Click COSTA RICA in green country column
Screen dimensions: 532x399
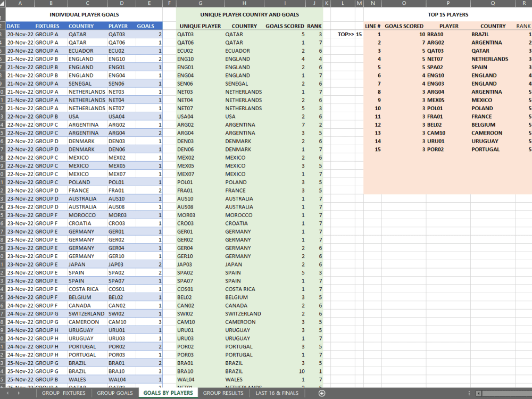(244, 289)
